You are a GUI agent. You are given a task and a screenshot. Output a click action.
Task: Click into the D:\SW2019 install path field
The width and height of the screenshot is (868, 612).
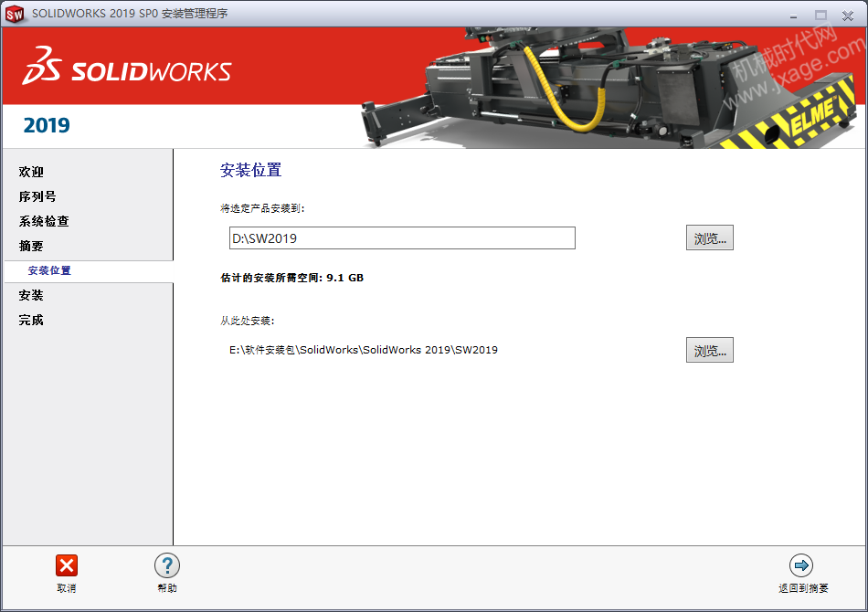402,237
